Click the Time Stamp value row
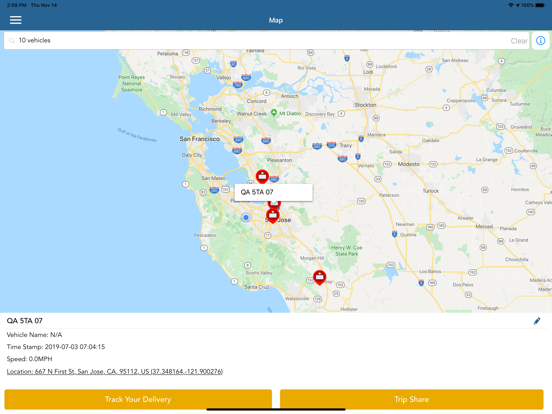The height and width of the screenshot is (414, 552). click(x=56, y=347)
